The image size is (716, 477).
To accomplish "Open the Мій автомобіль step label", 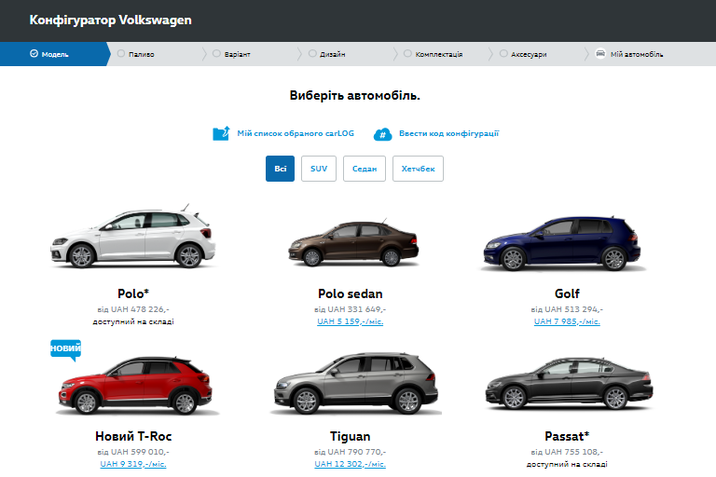I will point(637,54).
